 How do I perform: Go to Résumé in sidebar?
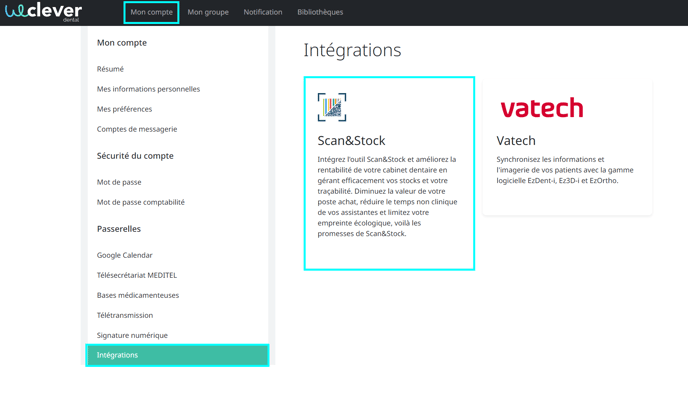point(110,69)
